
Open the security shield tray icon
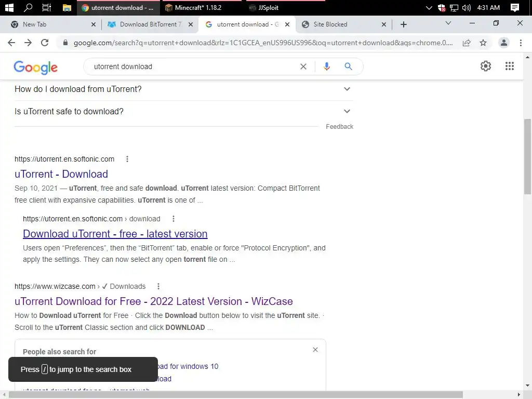(442, 8)
